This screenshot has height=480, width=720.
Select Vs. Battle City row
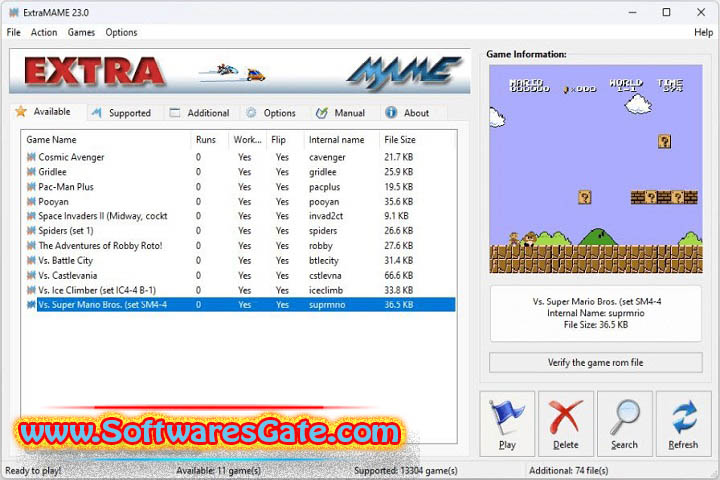239,260
